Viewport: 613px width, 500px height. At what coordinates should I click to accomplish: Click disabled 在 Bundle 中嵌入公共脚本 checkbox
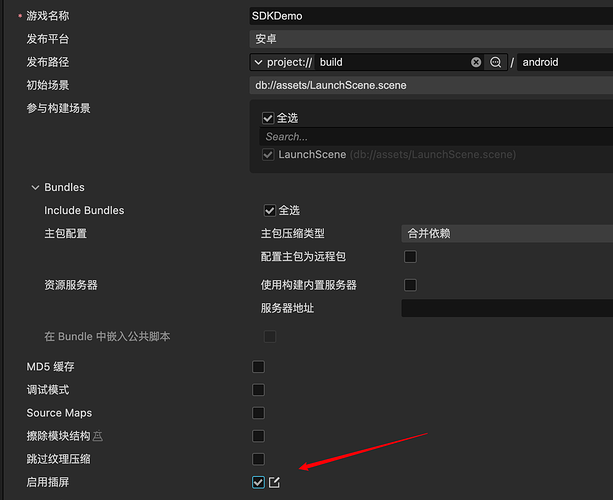tap(270, 336)
